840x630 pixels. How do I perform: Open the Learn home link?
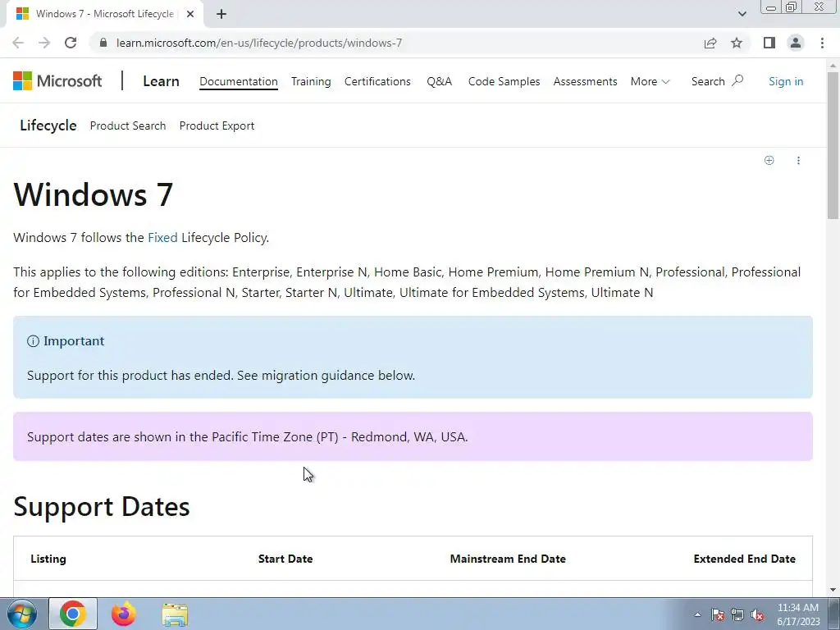pyautogui.click(x=161, y=81)
